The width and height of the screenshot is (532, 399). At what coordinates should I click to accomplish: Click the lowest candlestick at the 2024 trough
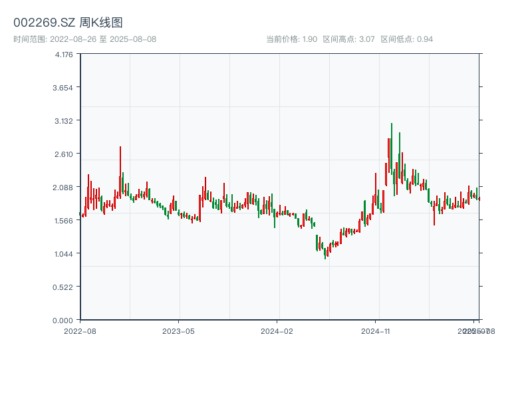(325, 251)
